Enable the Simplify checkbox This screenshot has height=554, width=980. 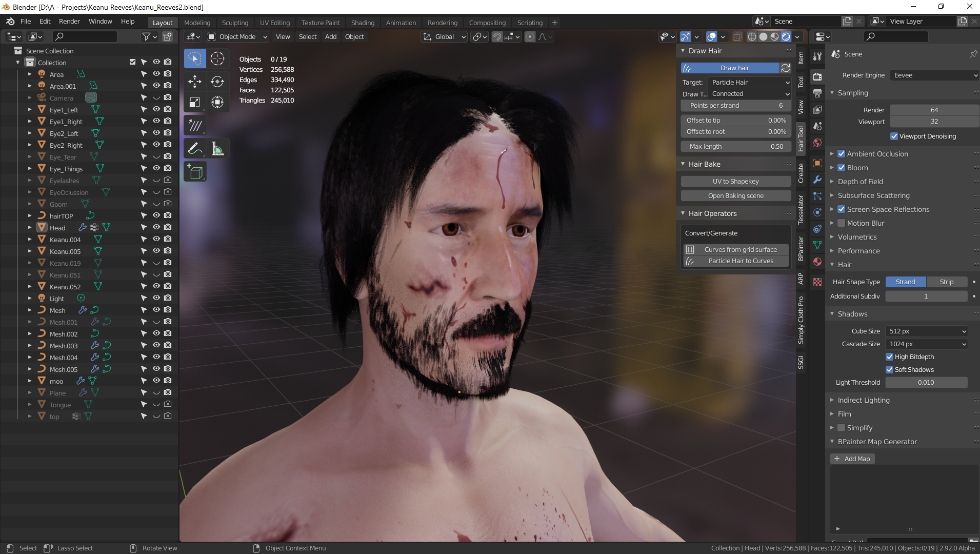coord(841,427)
